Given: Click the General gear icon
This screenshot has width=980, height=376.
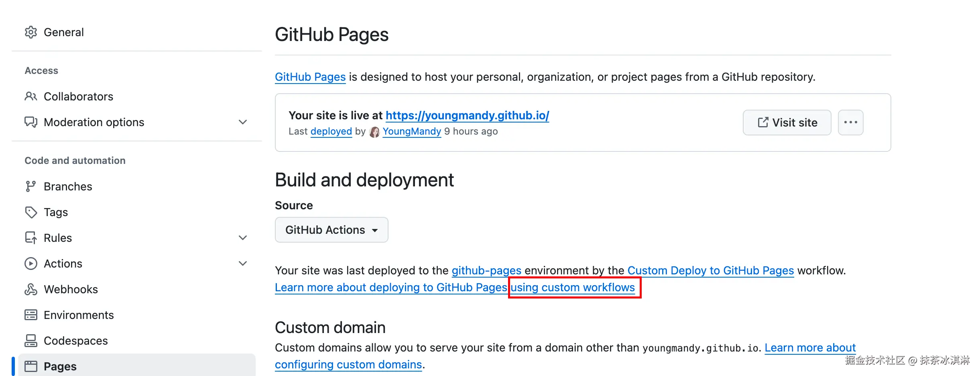Looking at the screenshot, I should 31,32.
